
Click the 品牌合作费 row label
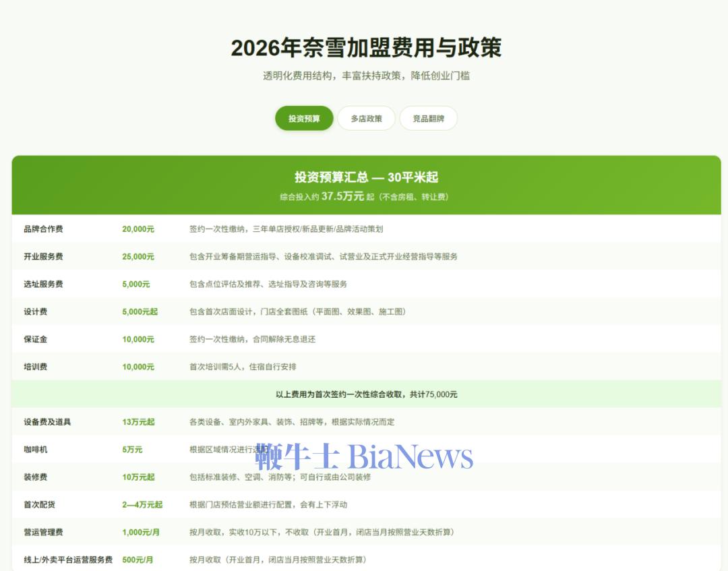(x=43, y=229)
